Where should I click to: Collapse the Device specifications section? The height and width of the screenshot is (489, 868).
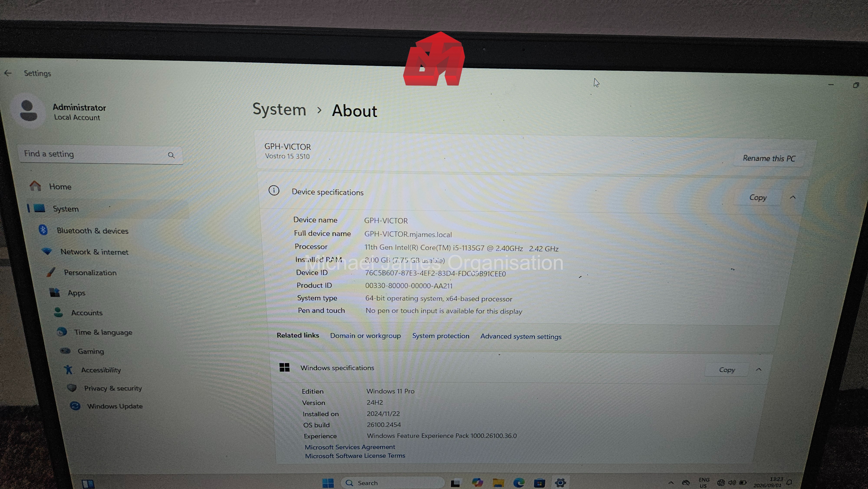792,197
